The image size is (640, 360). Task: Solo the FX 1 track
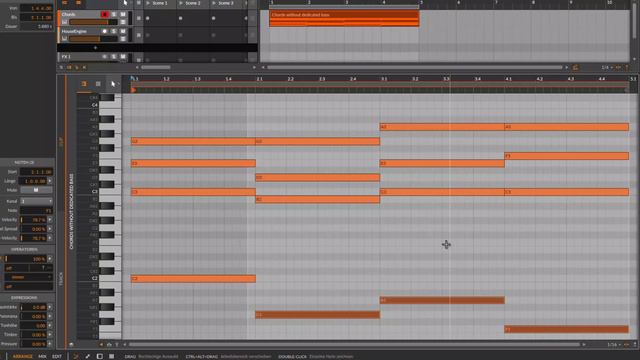click(x=114, y=57)
